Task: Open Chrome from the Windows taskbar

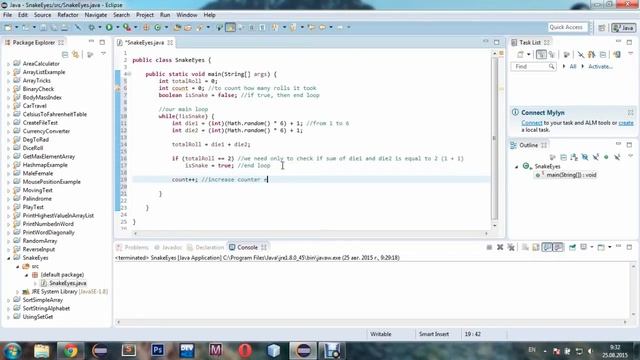Action: pyautogui.click(x=70, y=351)
